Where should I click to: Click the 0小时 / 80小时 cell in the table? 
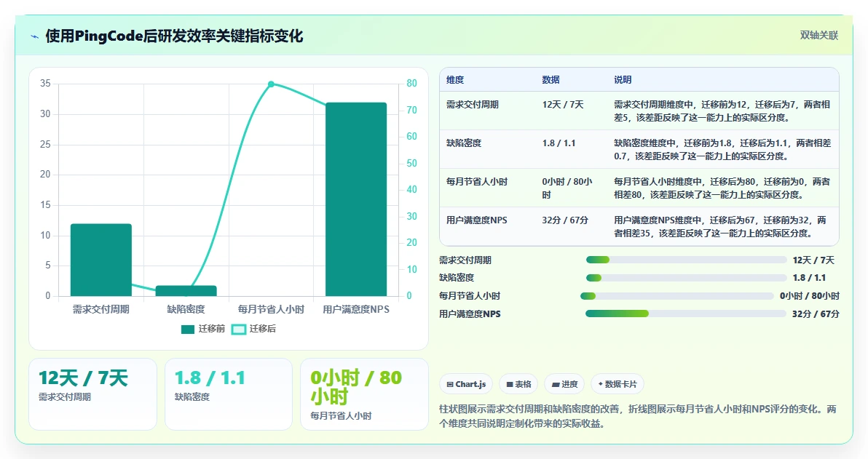click(567, 188)
